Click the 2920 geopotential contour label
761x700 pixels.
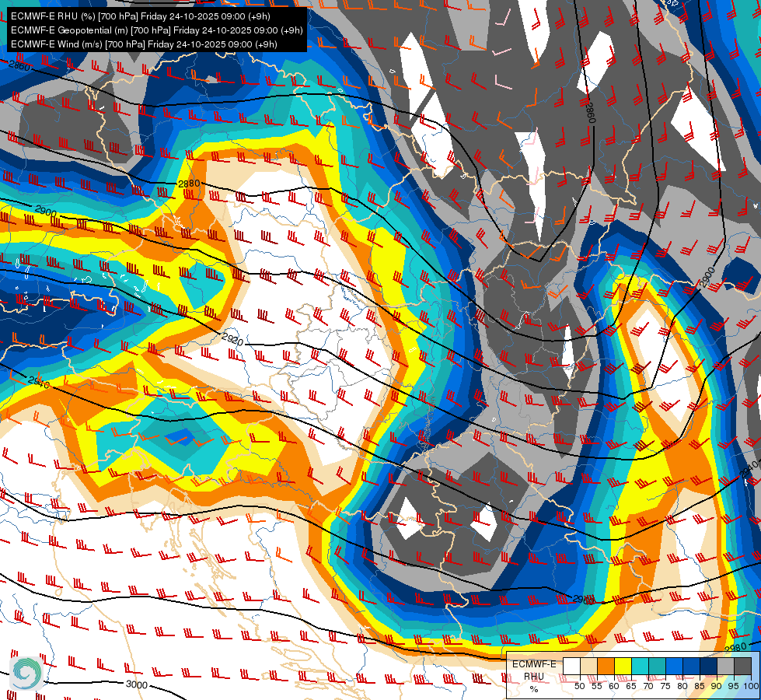pos(232,340)
